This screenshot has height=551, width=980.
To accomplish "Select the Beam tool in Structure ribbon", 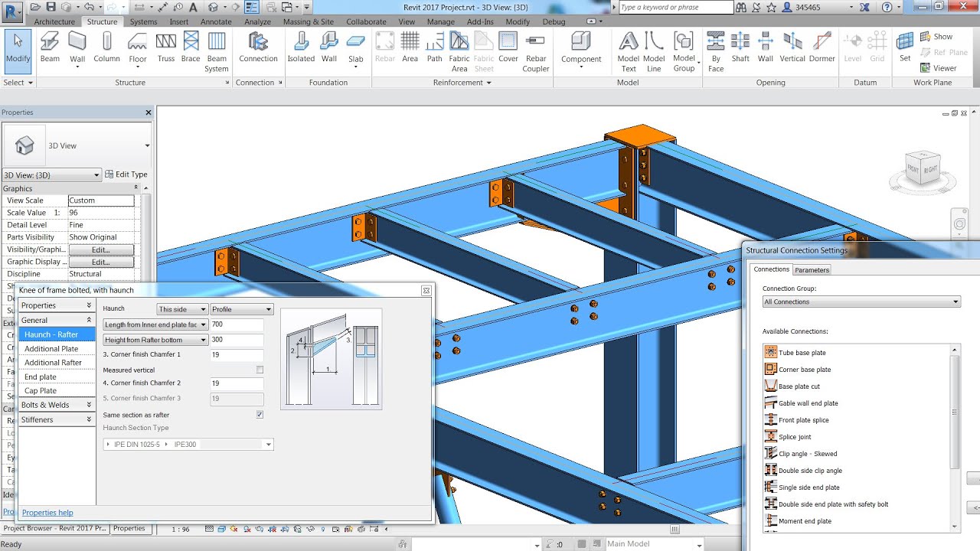I will click(x=50, y=47).
